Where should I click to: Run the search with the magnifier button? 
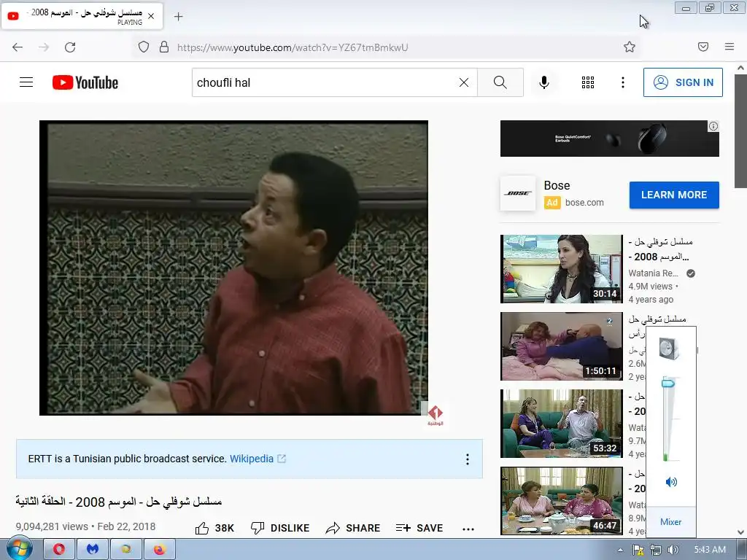point(500,82)
